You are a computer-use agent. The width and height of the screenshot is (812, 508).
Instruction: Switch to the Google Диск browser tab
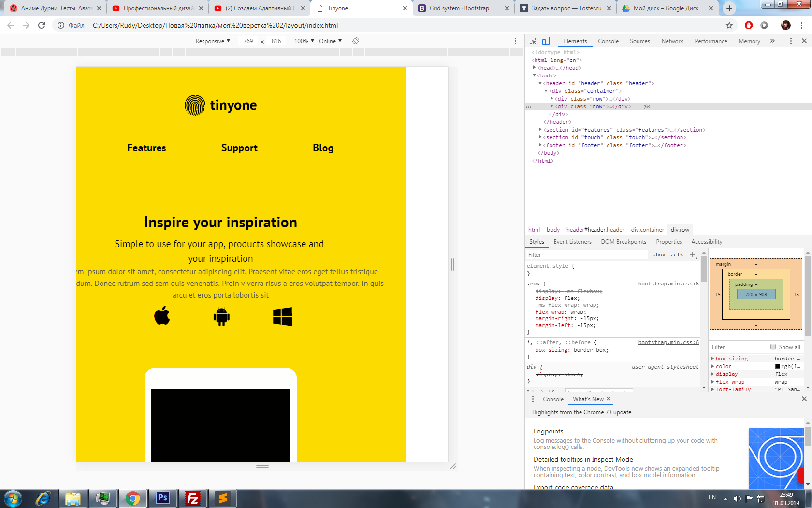coord(667,8)
